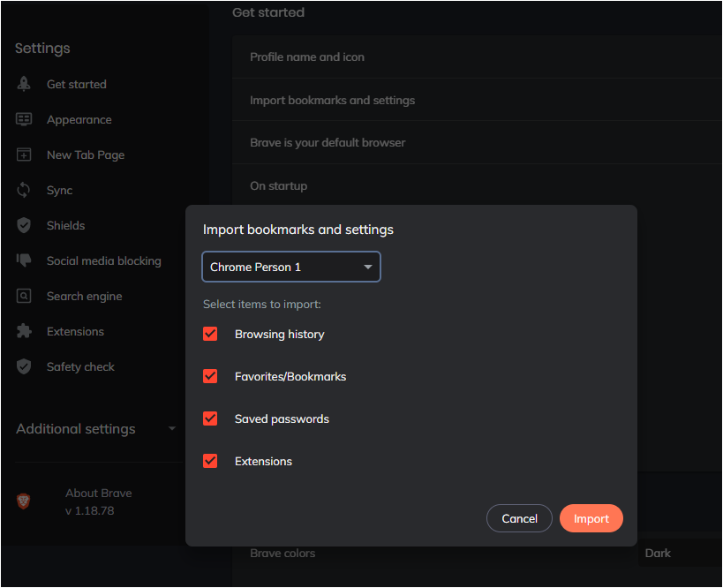The height and width of the screenshot is (588, 723).
Task: Click the Sync arrows icon
Action: [x=24, y=190]
